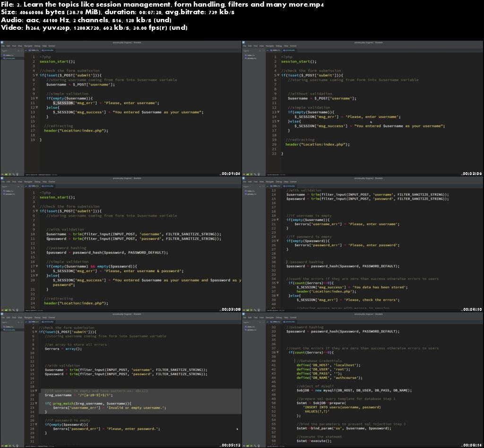Click first bottom-left toolbar icon in 00:03:08 frame

(x=2, y=309)
